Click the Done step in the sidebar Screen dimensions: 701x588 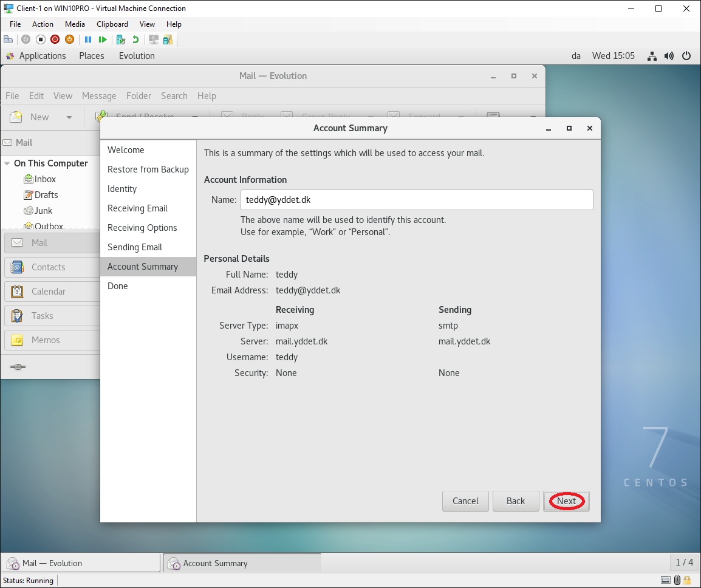click(148, 286)
